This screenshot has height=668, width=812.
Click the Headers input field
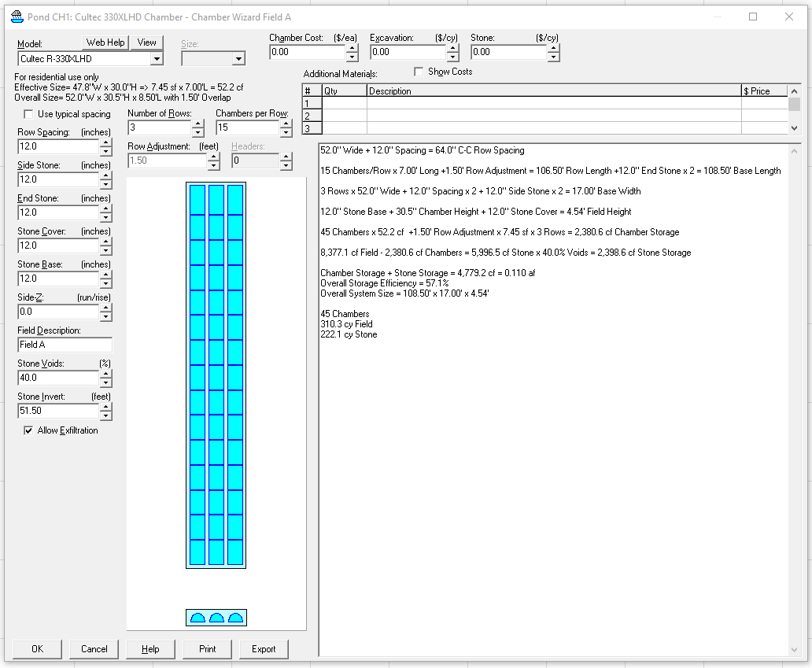click(x=255, y=161)
